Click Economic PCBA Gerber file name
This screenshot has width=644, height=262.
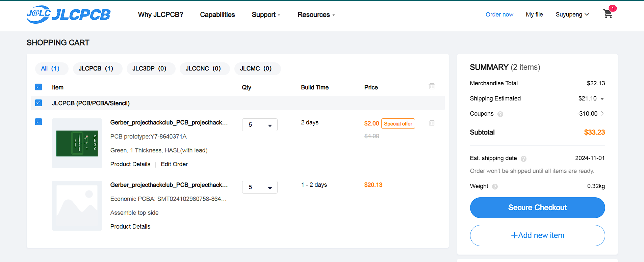pos(169,185)
